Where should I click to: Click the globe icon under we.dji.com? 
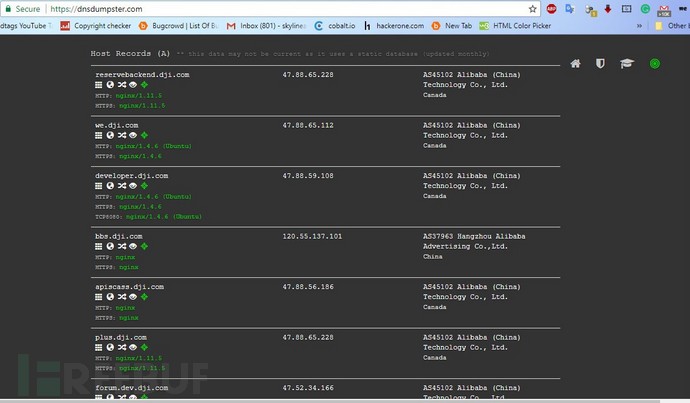point(110,136)
